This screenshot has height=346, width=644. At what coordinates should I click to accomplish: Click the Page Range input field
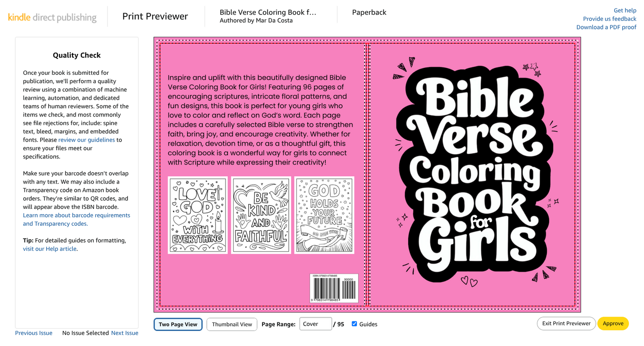coord(315,324)
